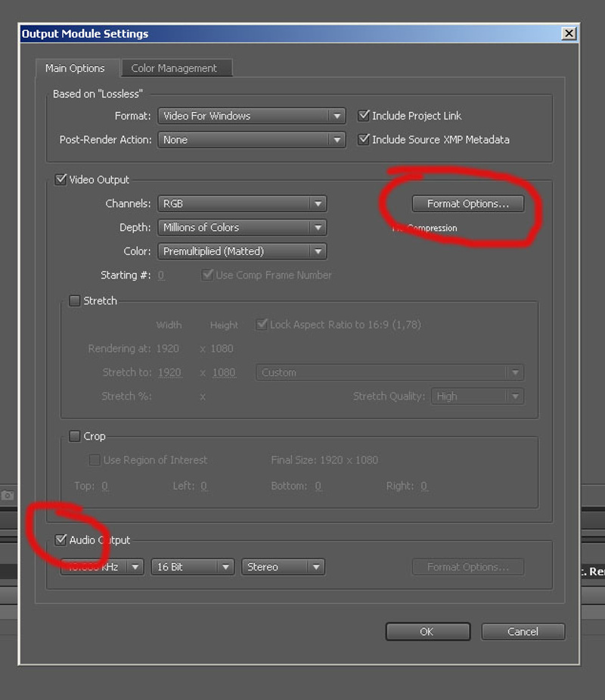
Task: Toggle the Audio Output checkbox
Action: click(x=60, y=540)
